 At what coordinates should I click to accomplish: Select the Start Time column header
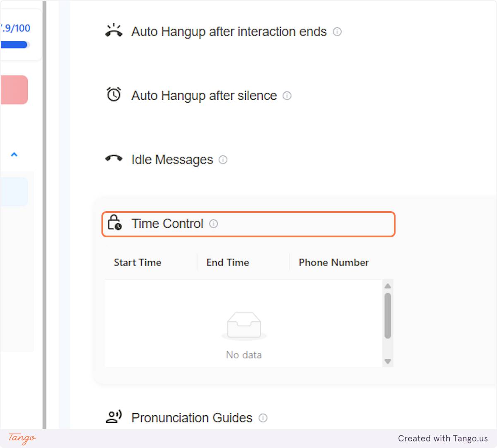[137, 263]
